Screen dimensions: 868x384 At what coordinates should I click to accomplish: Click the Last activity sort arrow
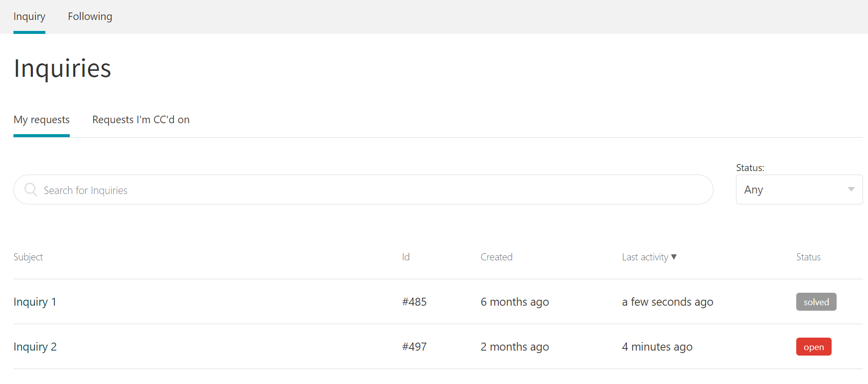click(674, 257)
